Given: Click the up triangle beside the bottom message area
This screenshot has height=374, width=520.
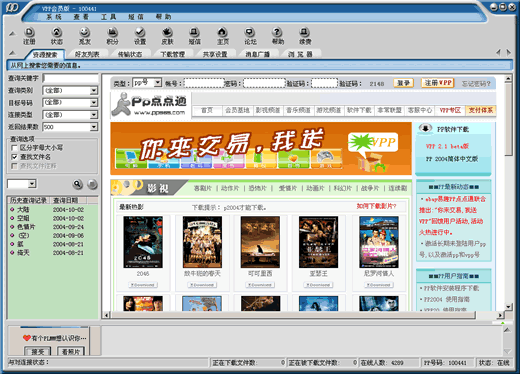Looking at the screenshot, I should click(x=507, y=330).
